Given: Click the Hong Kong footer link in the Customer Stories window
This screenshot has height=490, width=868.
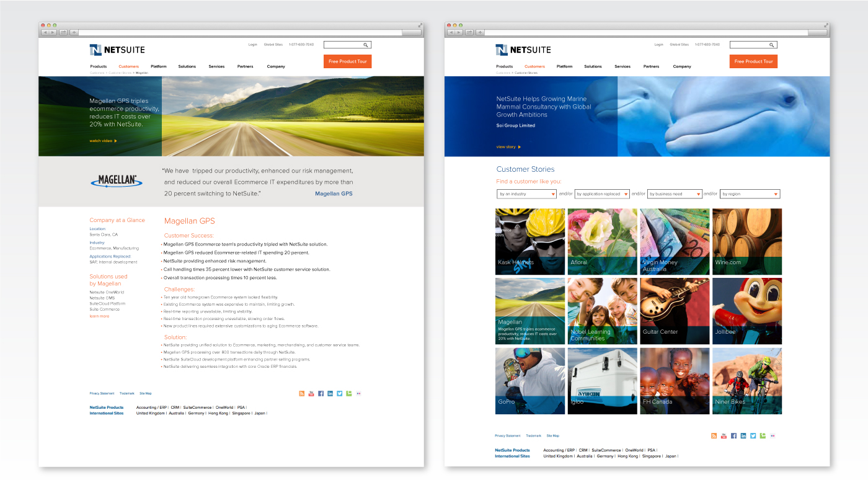Looking at the screenshot, I should coord(627,456).
